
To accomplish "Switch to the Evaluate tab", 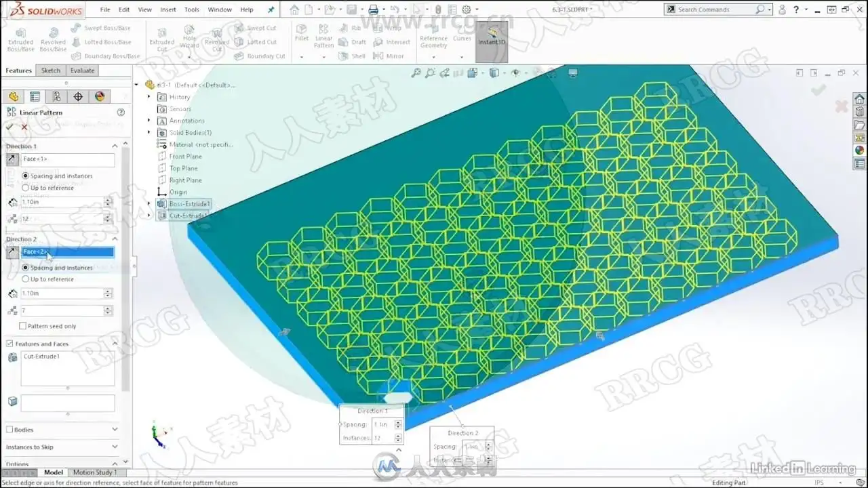I will pos(83,70).
